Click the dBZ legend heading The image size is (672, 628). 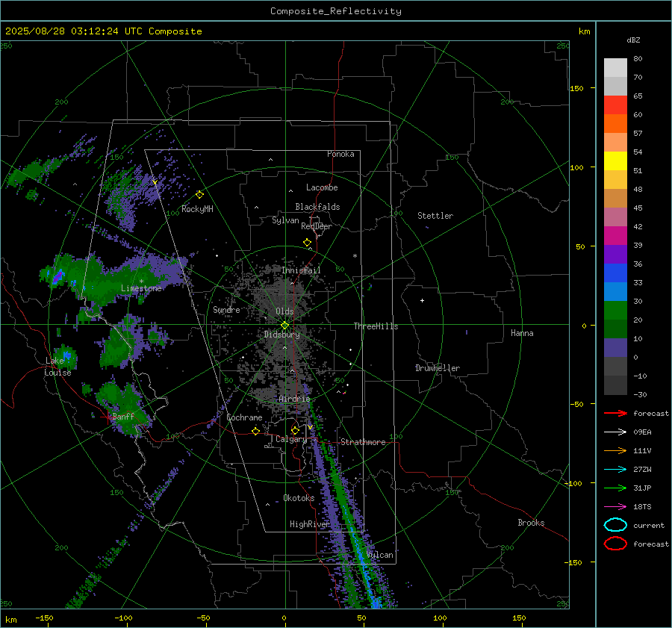[633, 40]
